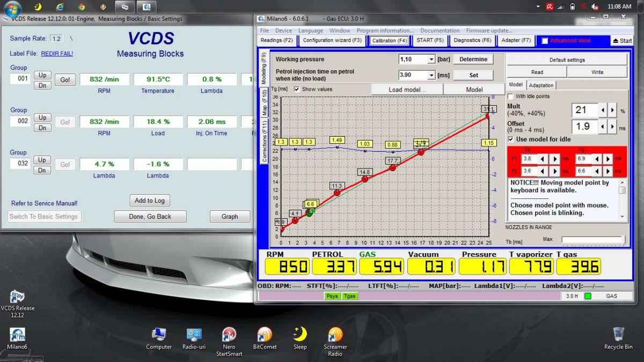Open the Petrol injection time dropdown
The width and height of the screenshot is (644, 362).
431,76
